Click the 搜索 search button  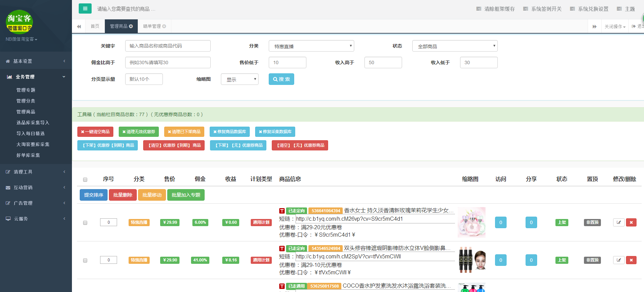tap(281, 79)
